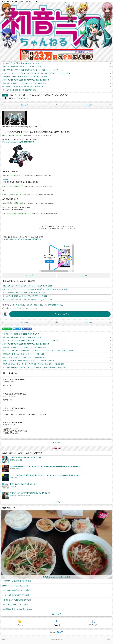
Task: Open the Amazon product link B00N1EU64M
Action: (19, 142)
